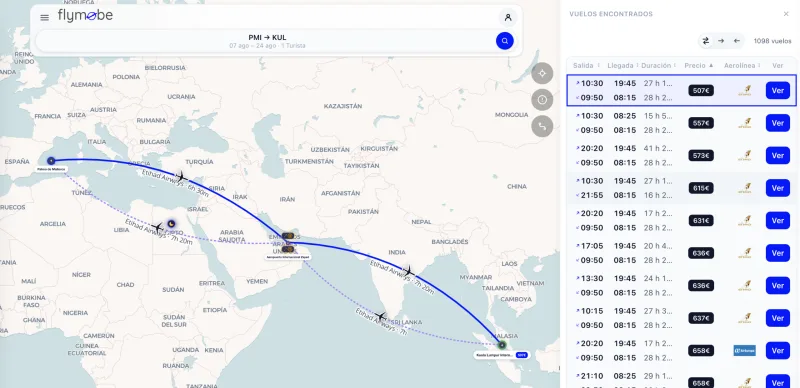The width and height of the screenshot is (800, 388).
Task: Click the 24 h 1... duration text
Action: tap(658, 279)
